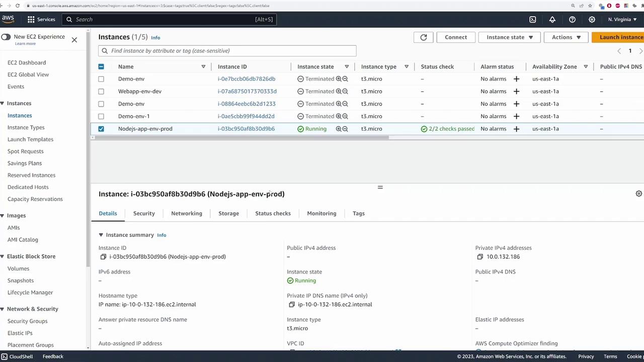Reload the page via browser reload button
This screenshot has width=644, height=362.
click(x=18, y=6)
